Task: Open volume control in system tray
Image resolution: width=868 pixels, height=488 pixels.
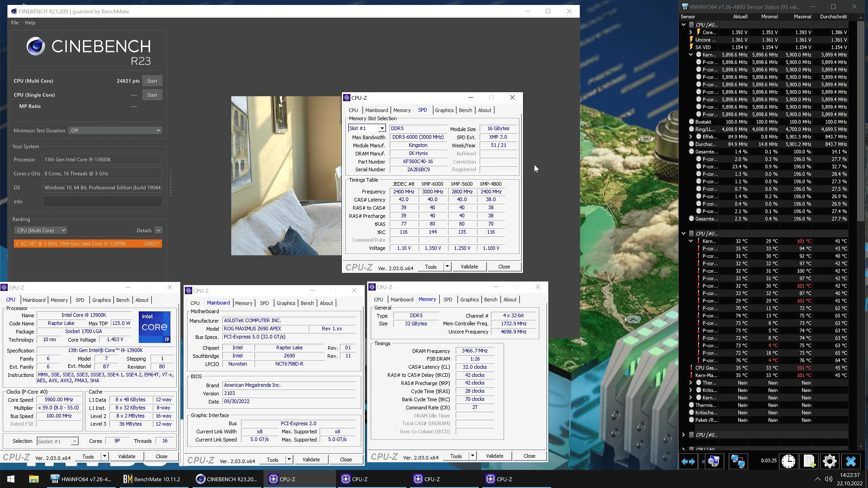Action: tap(828, 479)
